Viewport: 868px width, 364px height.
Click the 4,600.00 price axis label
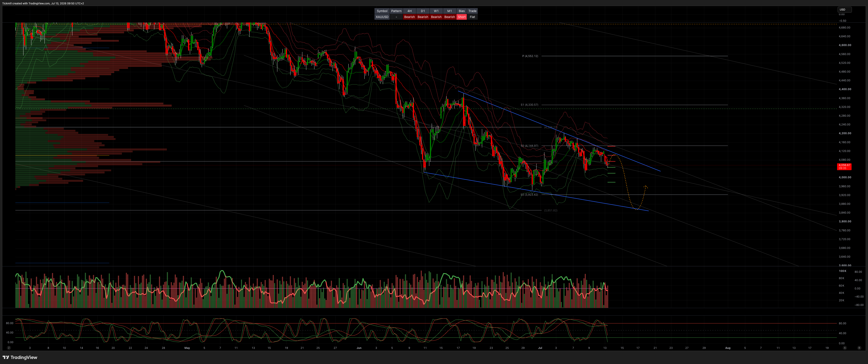point(845,45)
